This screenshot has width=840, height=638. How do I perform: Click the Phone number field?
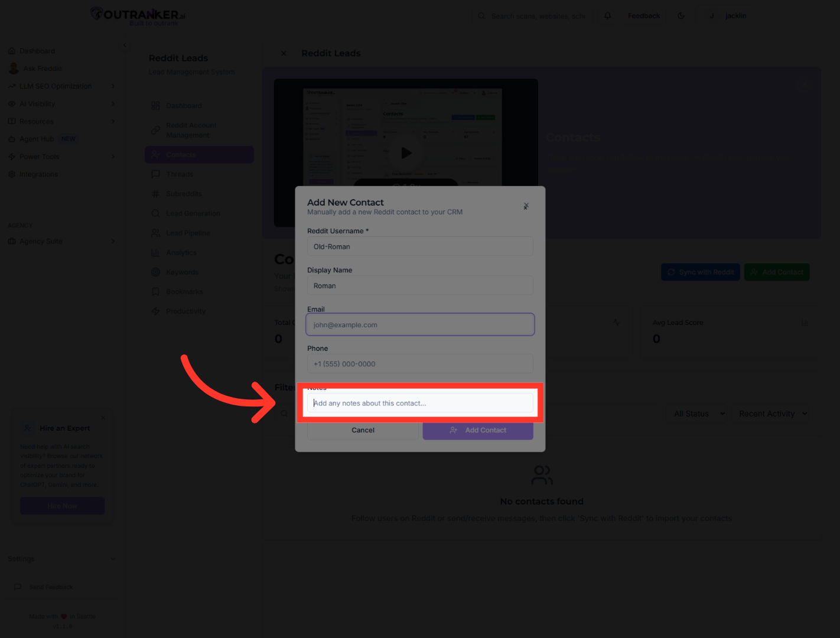point(420,364)
